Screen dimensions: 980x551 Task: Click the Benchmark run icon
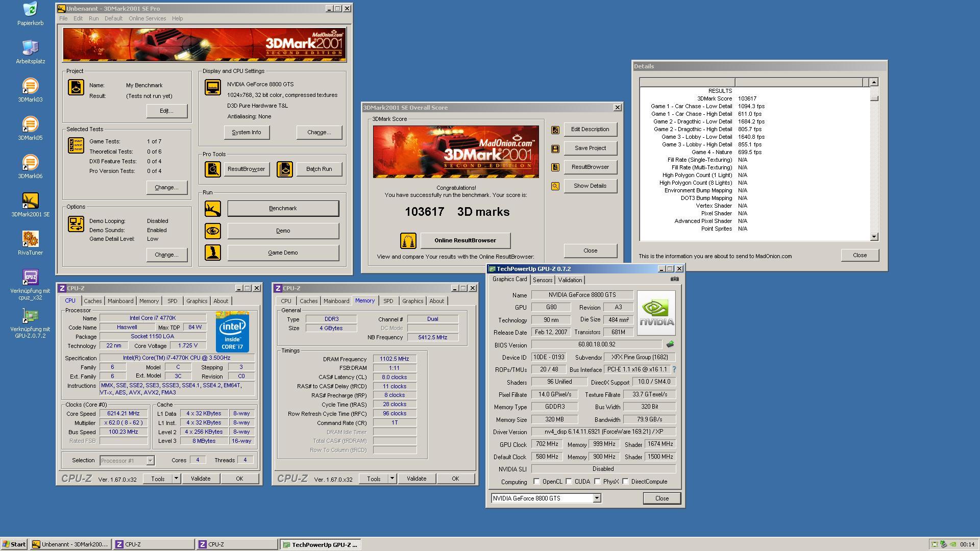coord(213,208)
